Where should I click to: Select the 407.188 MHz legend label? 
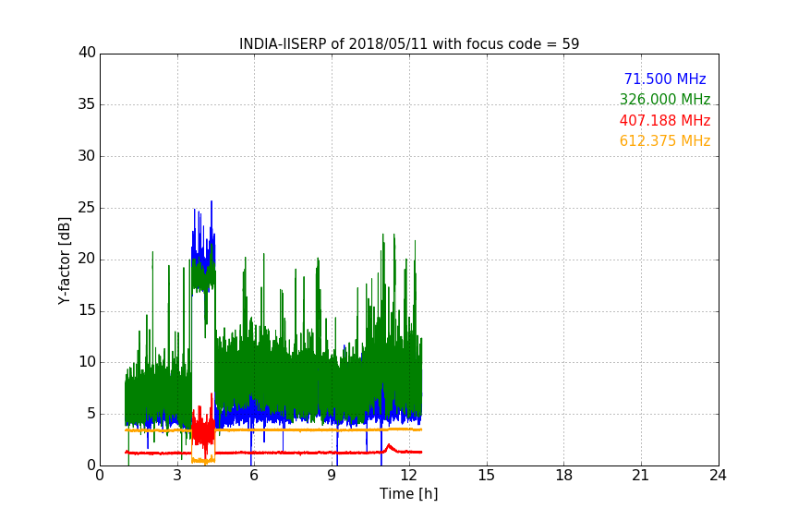(665, 120)
